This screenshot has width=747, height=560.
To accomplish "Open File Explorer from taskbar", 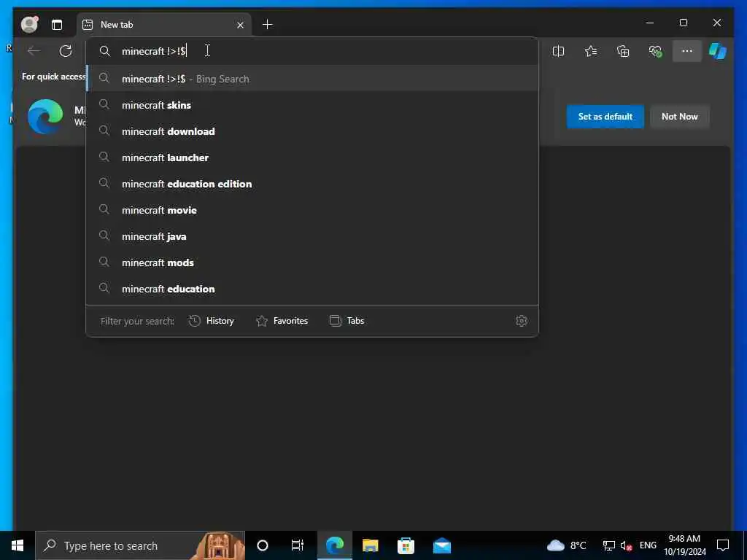I will coord(370,545).
